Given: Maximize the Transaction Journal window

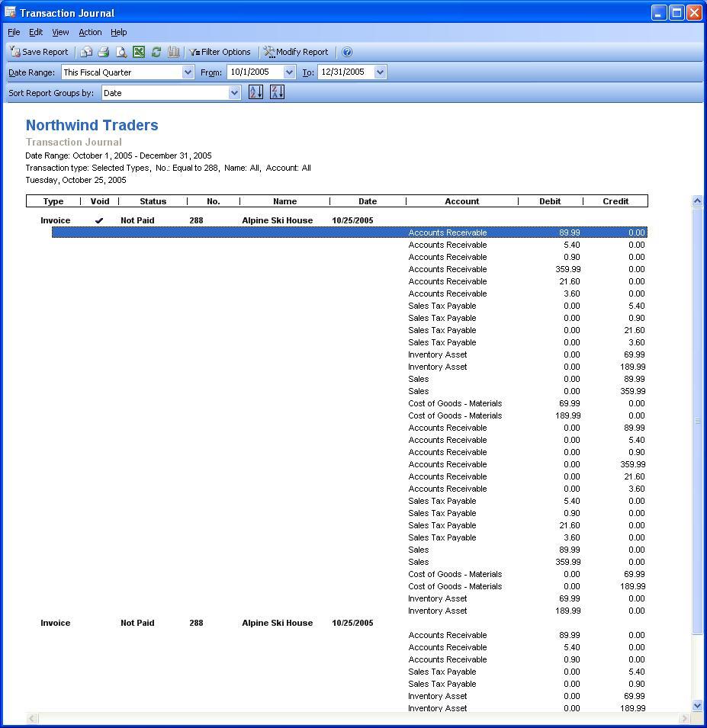Looking at the screenshot, I should [x=676, y=12].
